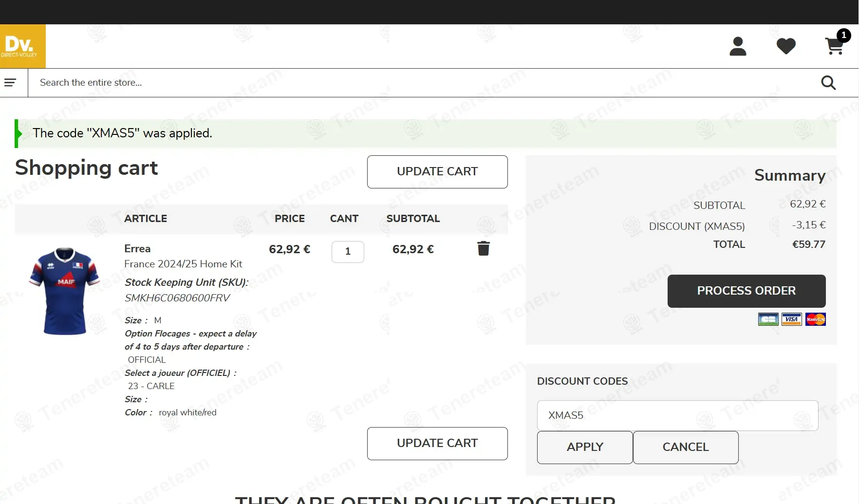
Task: Click the SUBTOTAL column header in cart table
Action: pos(413,219)
